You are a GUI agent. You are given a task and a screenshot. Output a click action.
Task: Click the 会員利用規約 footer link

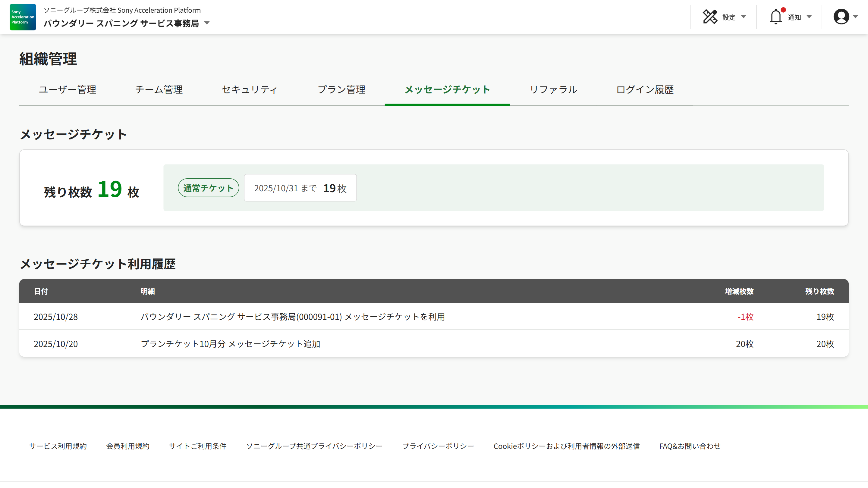point(127,446)
